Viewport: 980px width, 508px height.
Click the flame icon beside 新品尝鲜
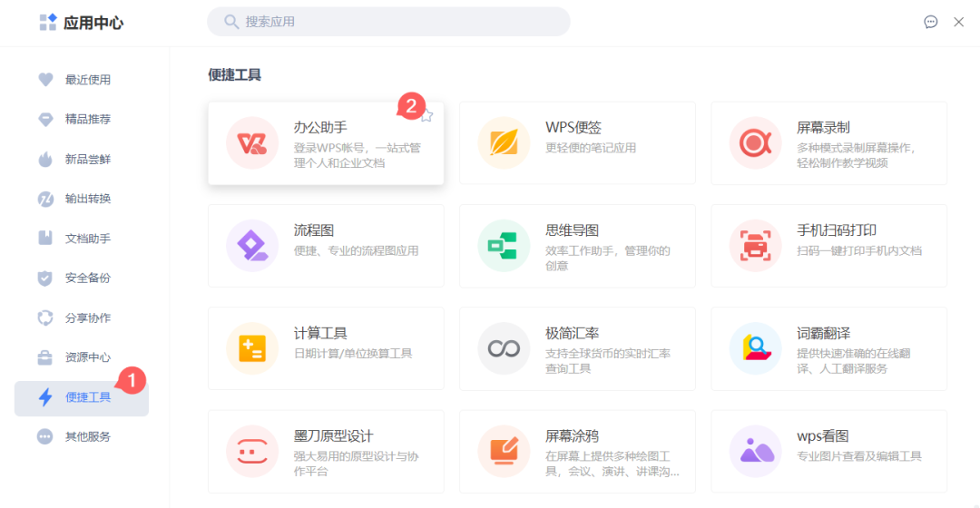[x=45, y=160]
